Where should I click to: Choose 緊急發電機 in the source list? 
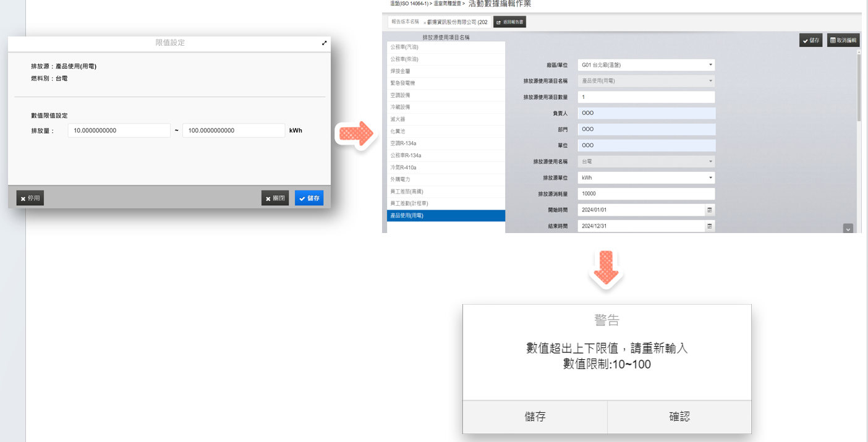click(445, 83)
